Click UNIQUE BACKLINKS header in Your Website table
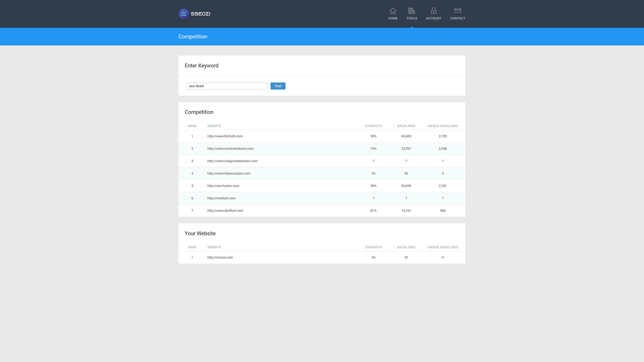Image resolution: width=644 pixels, height=362 pixels. (443, 247)
